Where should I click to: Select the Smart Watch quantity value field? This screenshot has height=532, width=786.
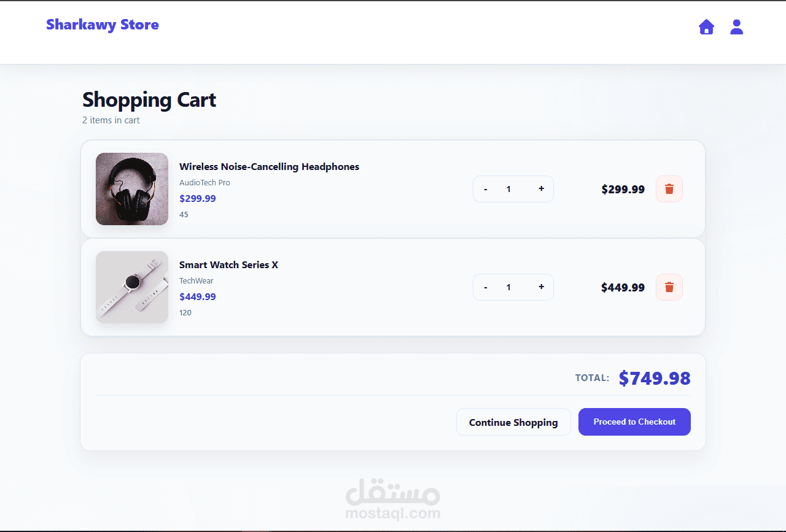pos(508,287)
